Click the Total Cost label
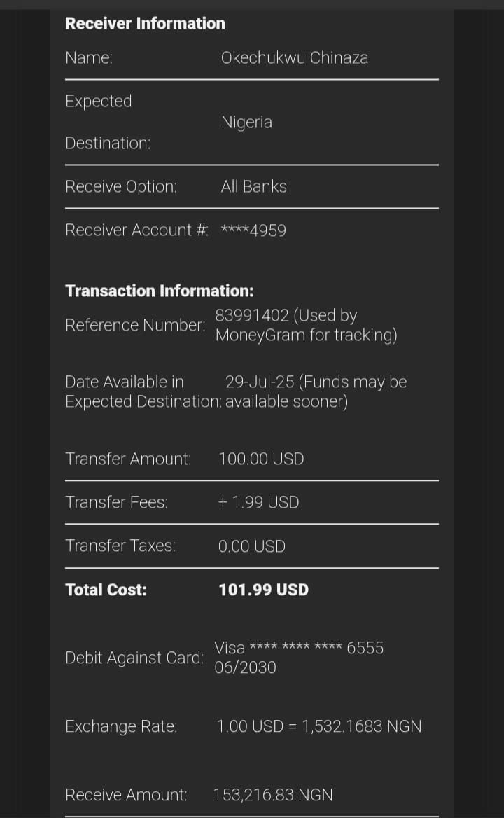Screen dimensions: 504x818 [106, 590]
